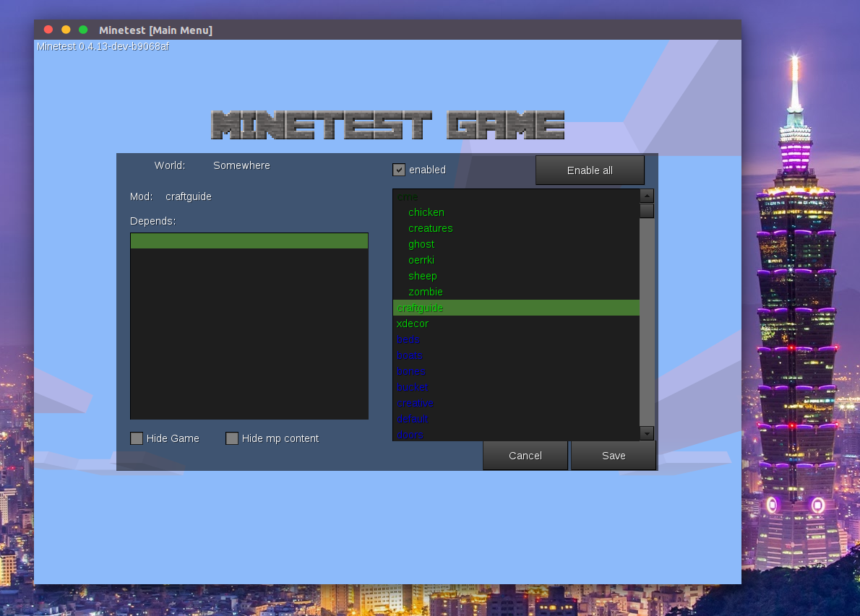The width and height of the screenshot is (860, 616).
Task: Click the green maximize window button
Action: pos(83,30)
